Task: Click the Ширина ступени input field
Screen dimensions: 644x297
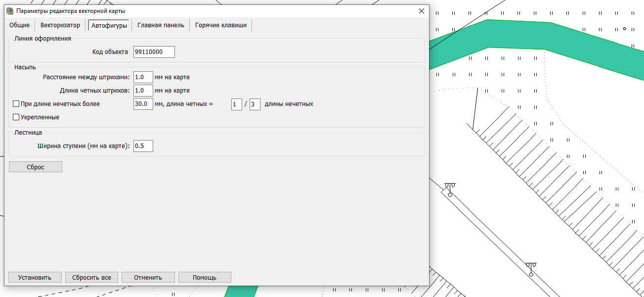Action: (143, 146)
